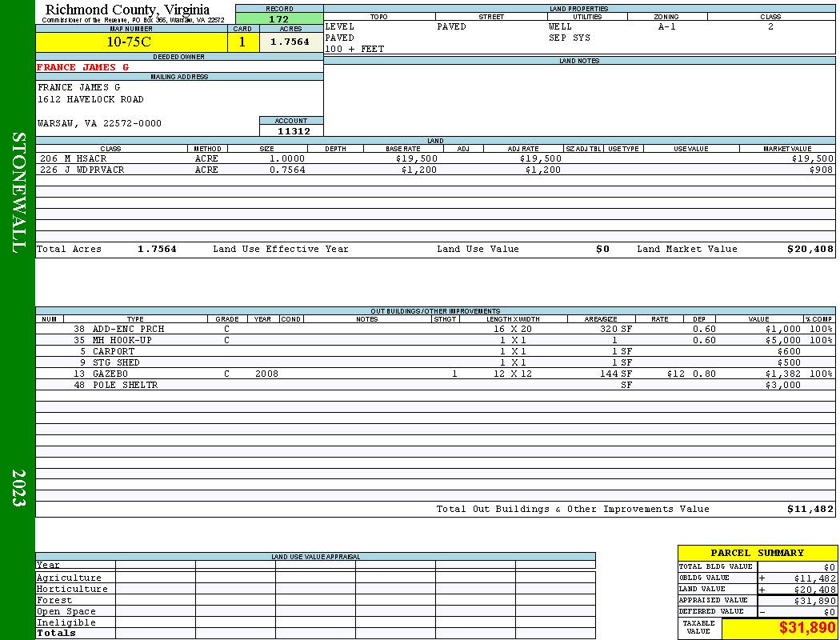Select the TOTAL BLDG VALUE $0

[830, 567]
